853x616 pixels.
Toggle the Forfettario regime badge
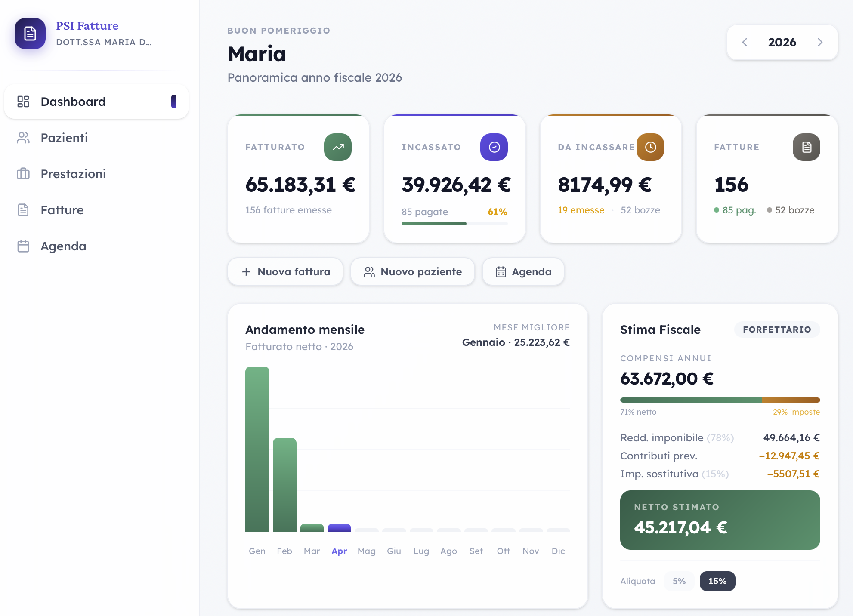coord(777,330)
